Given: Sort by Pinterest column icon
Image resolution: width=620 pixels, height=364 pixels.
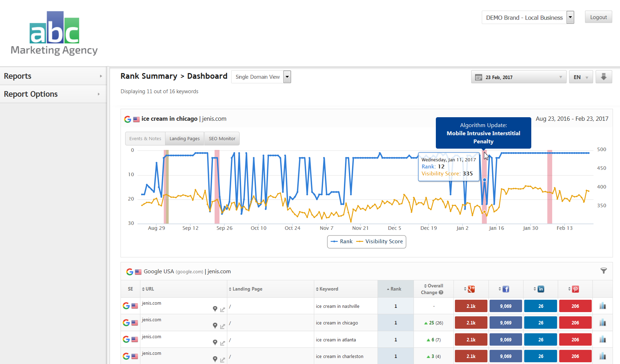Looking at the screenshot, I should (x=575, y=289).
